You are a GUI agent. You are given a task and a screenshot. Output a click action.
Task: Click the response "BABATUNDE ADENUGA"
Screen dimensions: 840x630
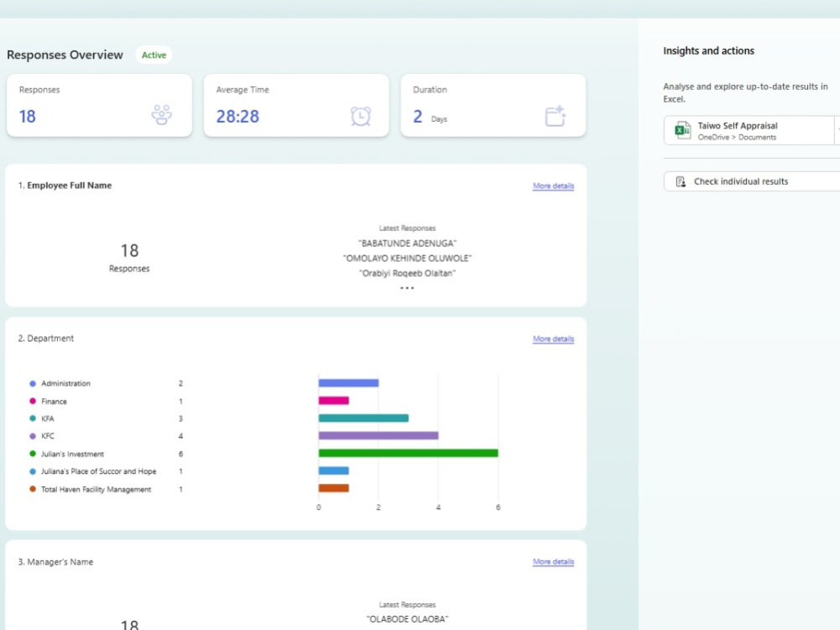(x=407, y=244)
